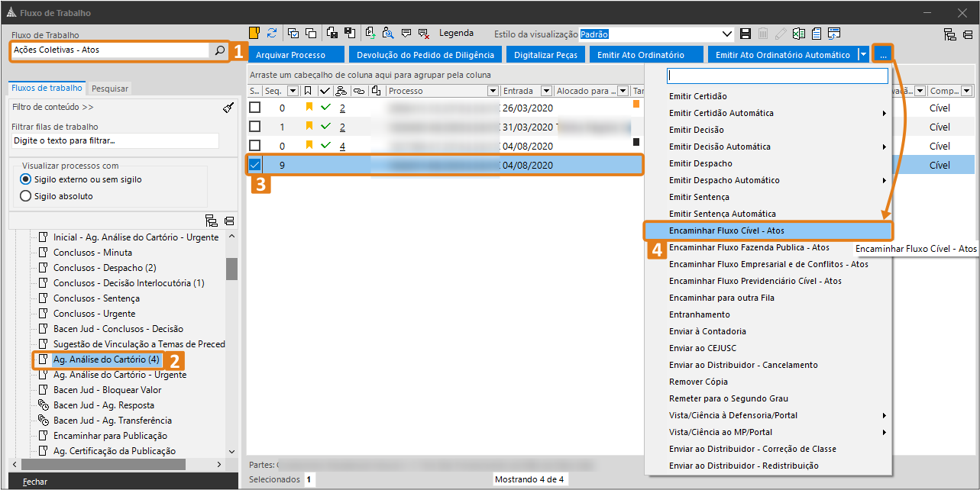980x490 pixels.
Task: Tick checkbox of the 31/03/2020 row
Action: point(255,126)
